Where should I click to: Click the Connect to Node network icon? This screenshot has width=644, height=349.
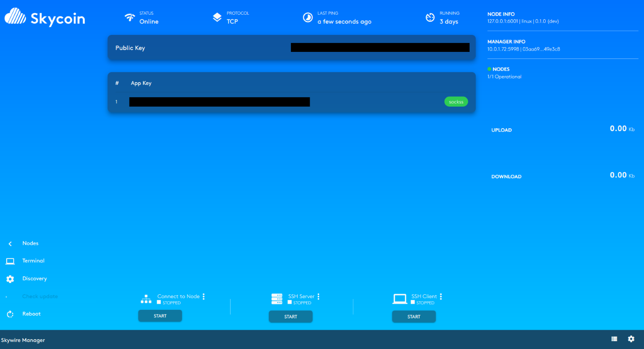pyautogui.click(x=146, y=299)
